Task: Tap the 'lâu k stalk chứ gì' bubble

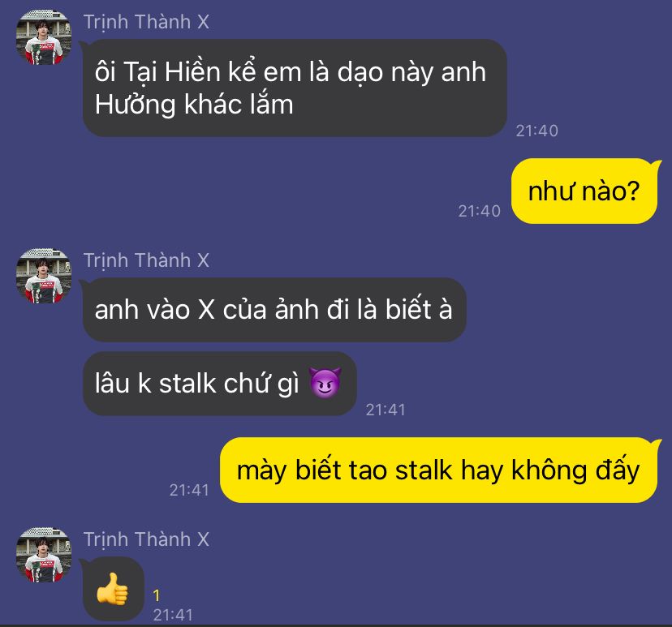Action: point(219,384)
